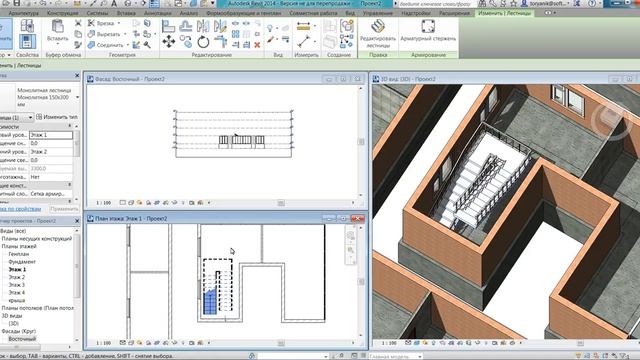Select the Trim/Extend to corner tool
Viewport: 640px width, 360px height.
tap(220, 42)
